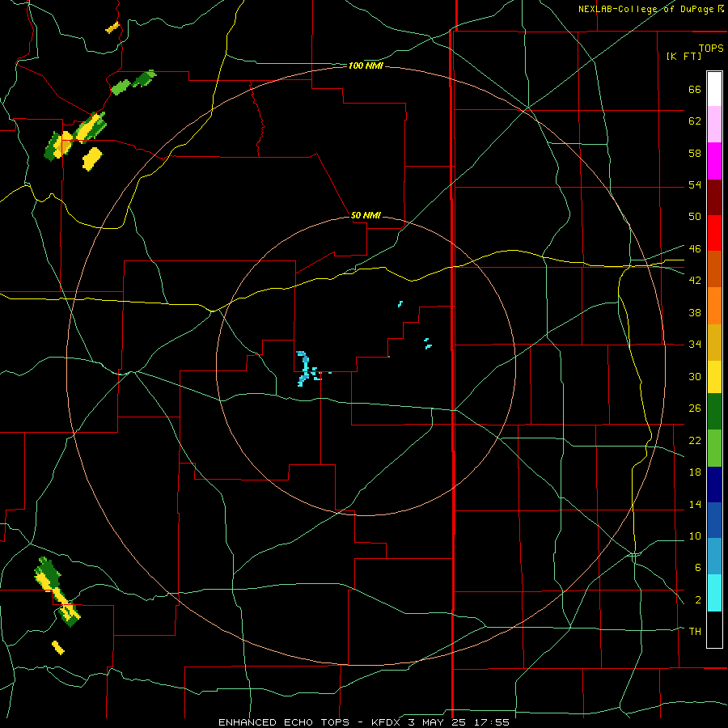Pick the bright orange legend segment
The height and width of the screenshot is (728, 728).
coord(714,306)
